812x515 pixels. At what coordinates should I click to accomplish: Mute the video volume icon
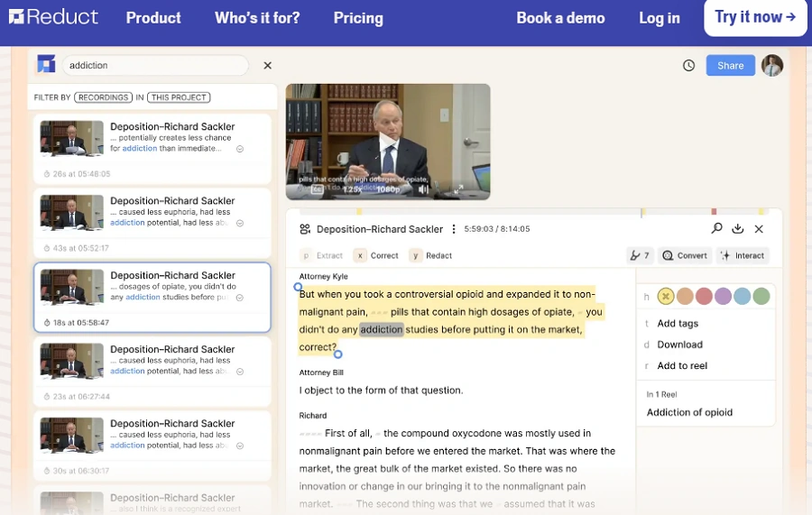(423, 189)
